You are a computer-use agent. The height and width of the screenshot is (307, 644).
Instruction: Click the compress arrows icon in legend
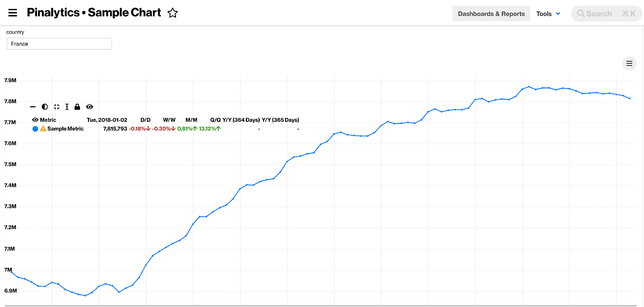click(56, 107)
